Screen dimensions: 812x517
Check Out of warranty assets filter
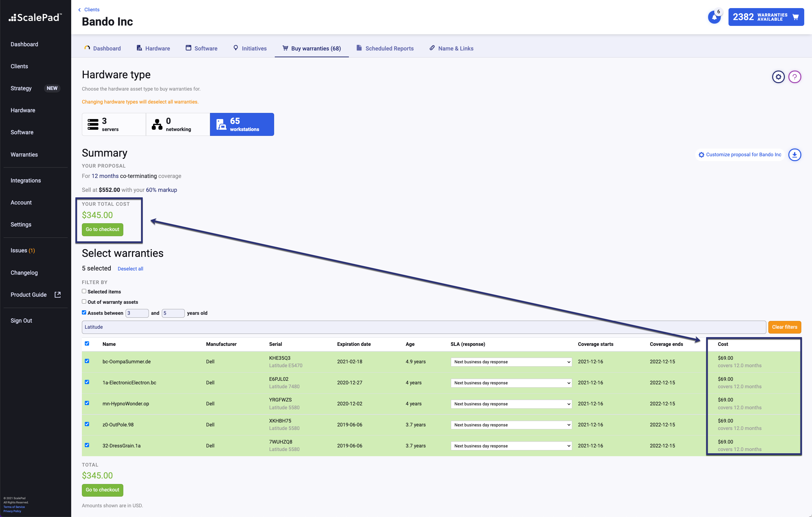84,302
